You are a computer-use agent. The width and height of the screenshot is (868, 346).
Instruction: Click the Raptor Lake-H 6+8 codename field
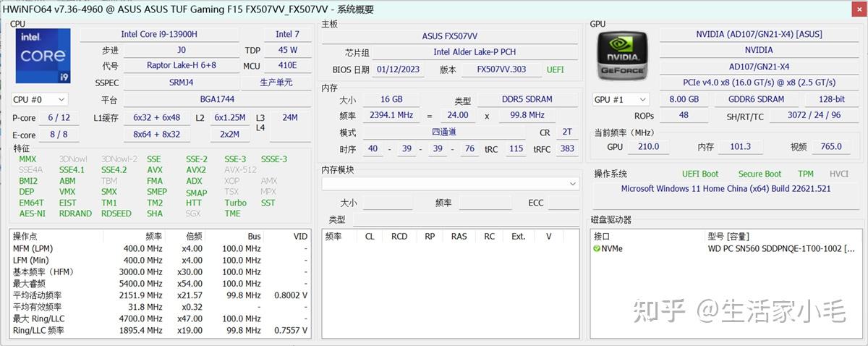click(x=182, y=65)
